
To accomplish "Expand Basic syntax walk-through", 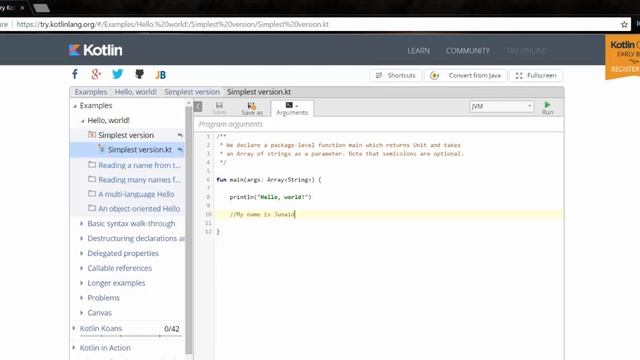I will click(81, 224).
